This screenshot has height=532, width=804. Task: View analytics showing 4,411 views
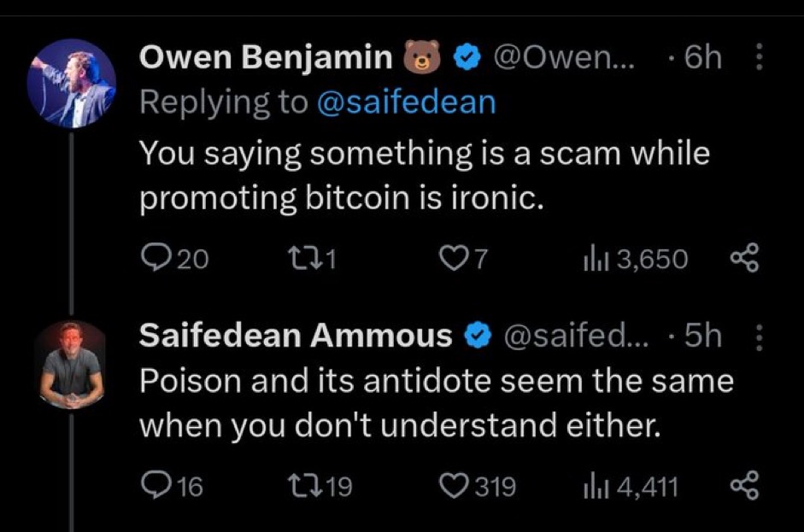(592, 486)
